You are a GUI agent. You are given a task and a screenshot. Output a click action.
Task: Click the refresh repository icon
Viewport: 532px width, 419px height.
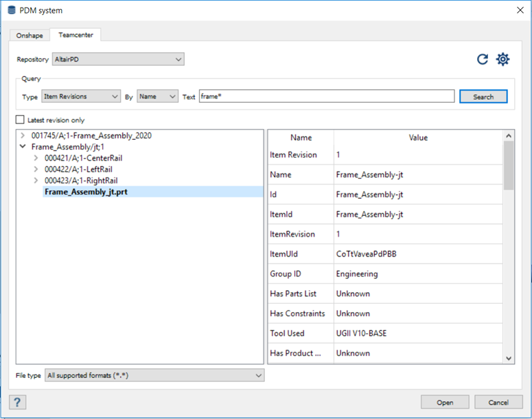click(483, 60)
